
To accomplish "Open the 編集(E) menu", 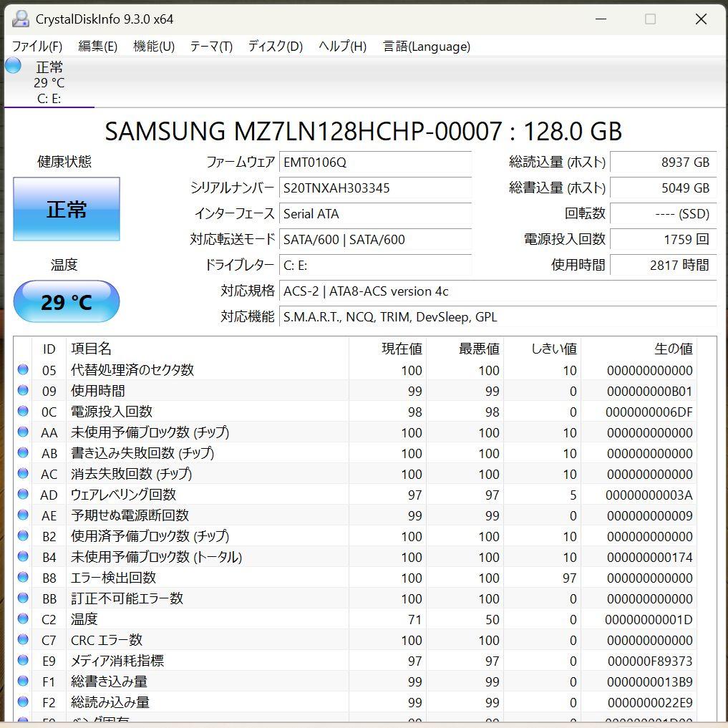I will [97, 47].
